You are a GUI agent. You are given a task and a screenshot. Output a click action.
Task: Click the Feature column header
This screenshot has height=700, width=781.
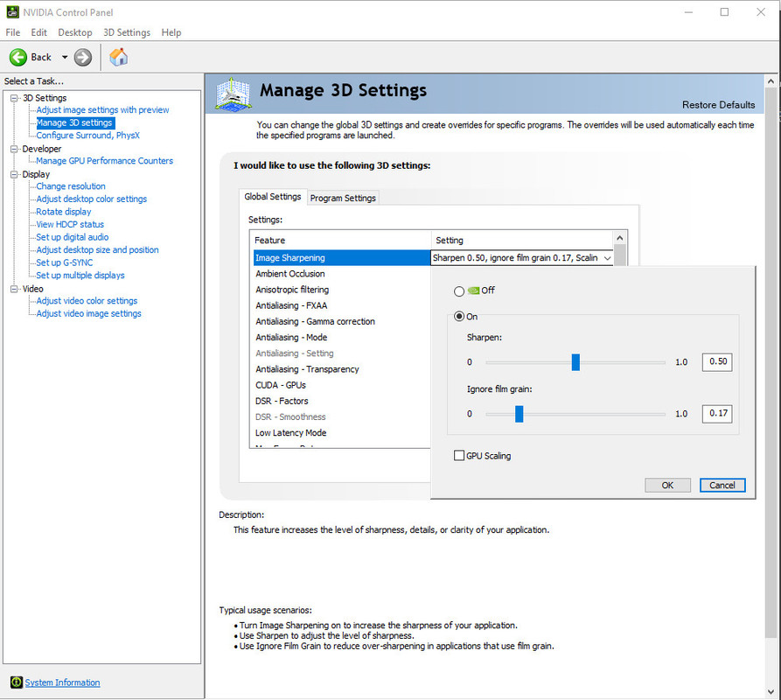coord(341,240)
